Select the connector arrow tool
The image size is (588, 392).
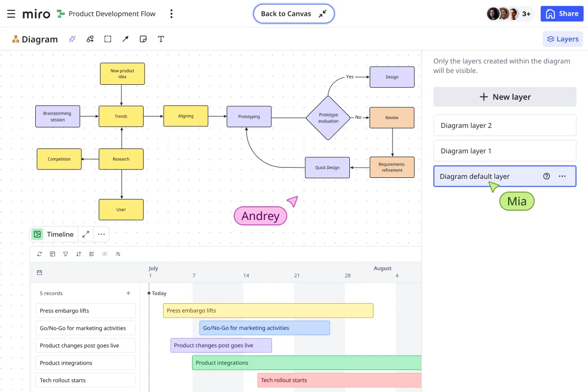(x=125, y=39)
